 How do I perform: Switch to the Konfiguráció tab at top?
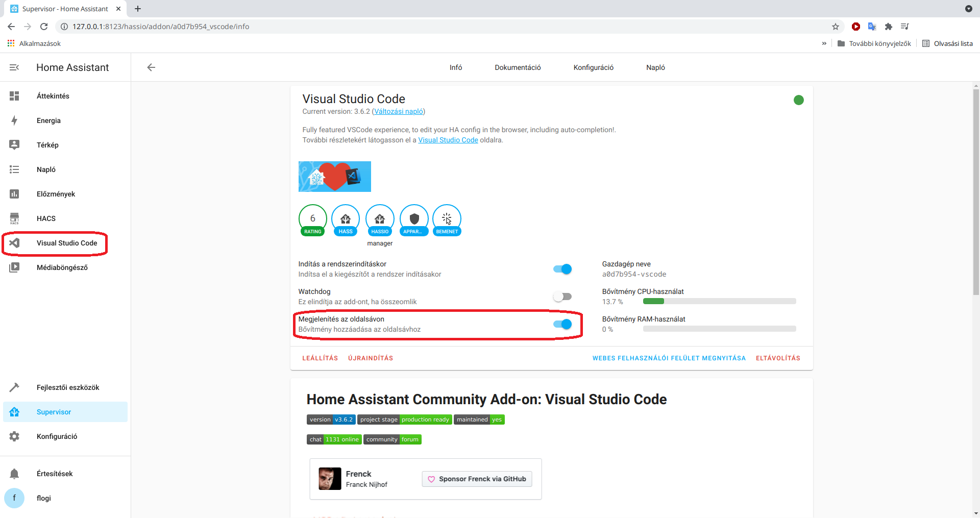(594, 67)
